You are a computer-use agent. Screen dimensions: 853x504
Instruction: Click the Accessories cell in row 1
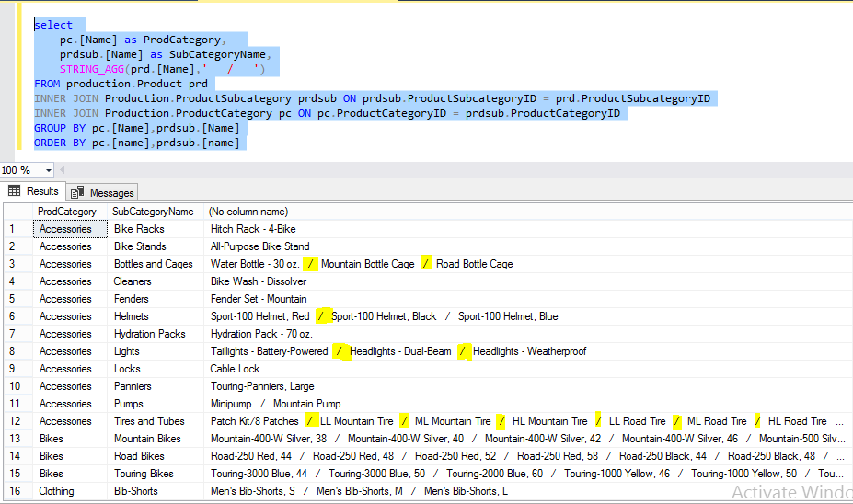(70, 229)
